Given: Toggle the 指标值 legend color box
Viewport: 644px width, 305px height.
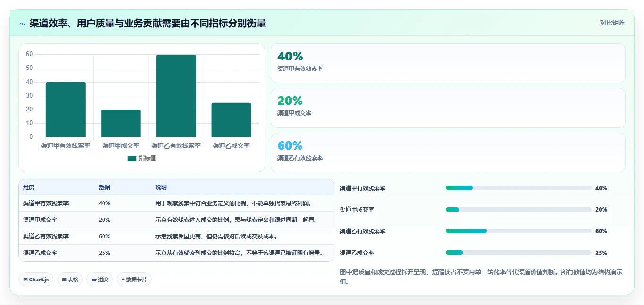Looking at the screenshot, I should click(132, 158).
